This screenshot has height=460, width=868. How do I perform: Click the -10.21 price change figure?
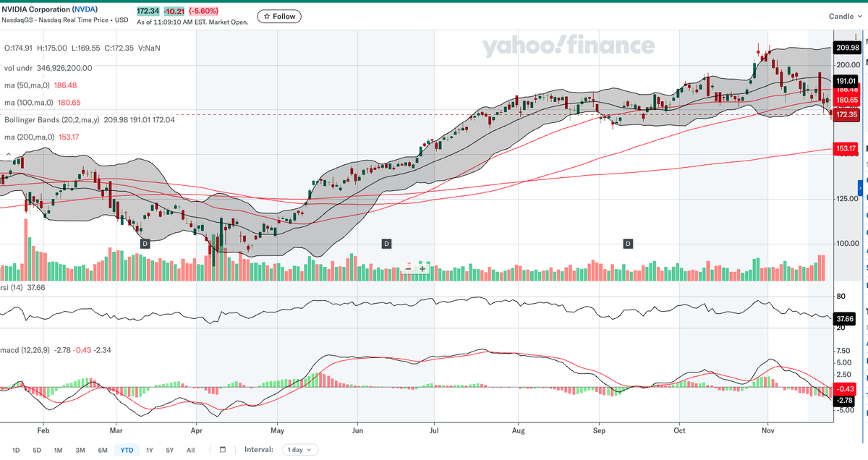click(x=173, y=12)
